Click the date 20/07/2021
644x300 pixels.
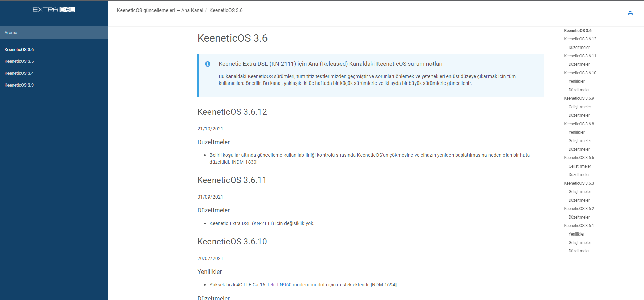(x=210, y=258)
